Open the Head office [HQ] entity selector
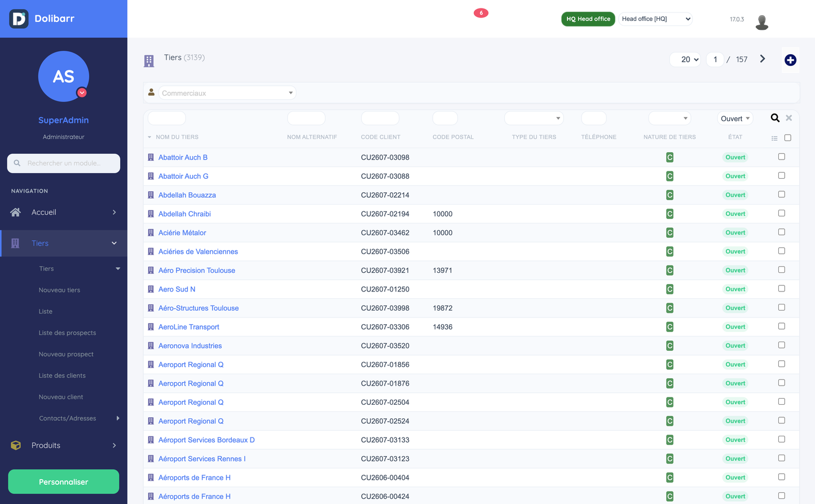Screen dimensions: 815x504 coord(655,19)
